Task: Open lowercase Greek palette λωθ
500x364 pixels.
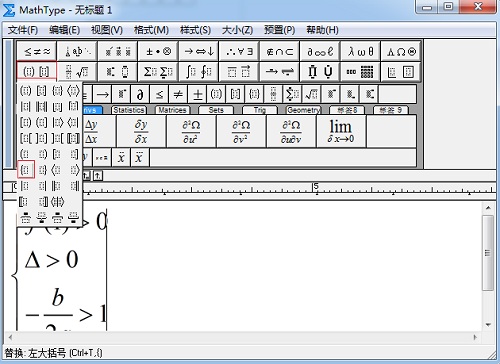Action: [361, 51]
